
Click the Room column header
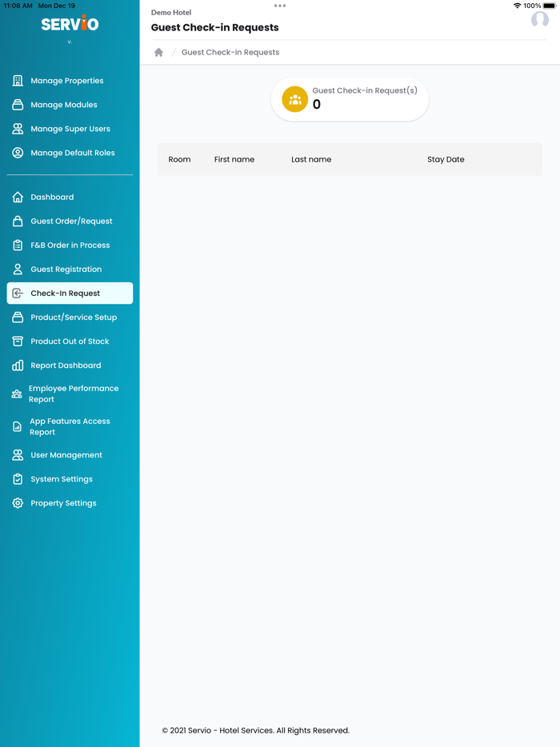(179, 160)
